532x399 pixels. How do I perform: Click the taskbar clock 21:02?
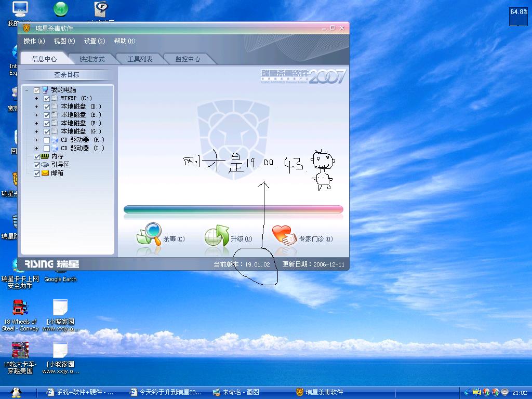click(x=520, y=393)
